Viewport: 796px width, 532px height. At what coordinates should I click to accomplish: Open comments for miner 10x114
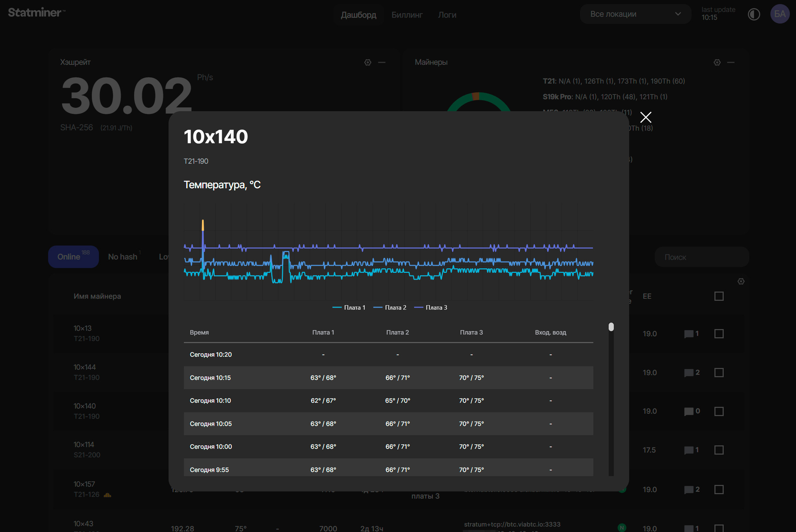pos(692,450)
